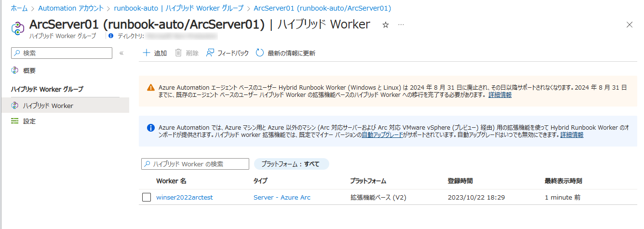This screenshot has width=644, height=229.
Task: Collapse the sidebar menu with double chevron
Action: pyautogui.click(x=121, y=53)
